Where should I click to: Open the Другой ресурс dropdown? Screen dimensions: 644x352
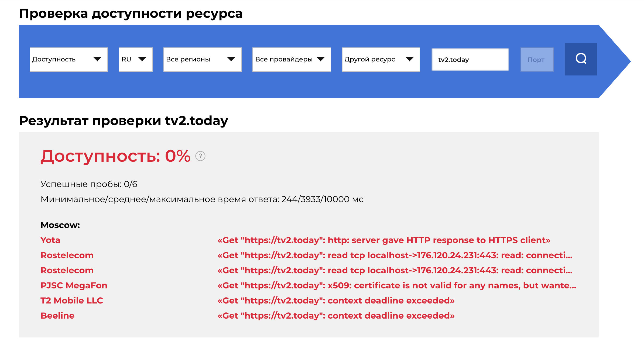381,60
